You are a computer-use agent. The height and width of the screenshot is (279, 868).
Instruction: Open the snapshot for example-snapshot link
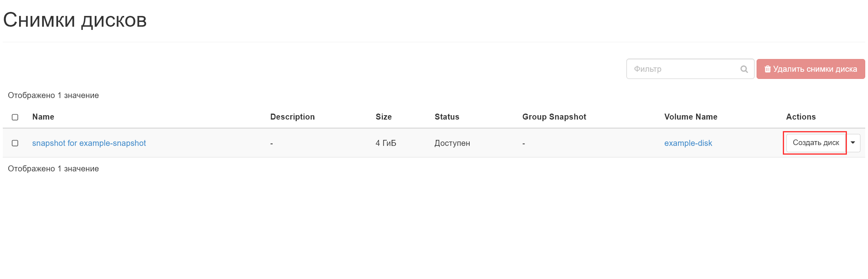[x=89, y=143]
